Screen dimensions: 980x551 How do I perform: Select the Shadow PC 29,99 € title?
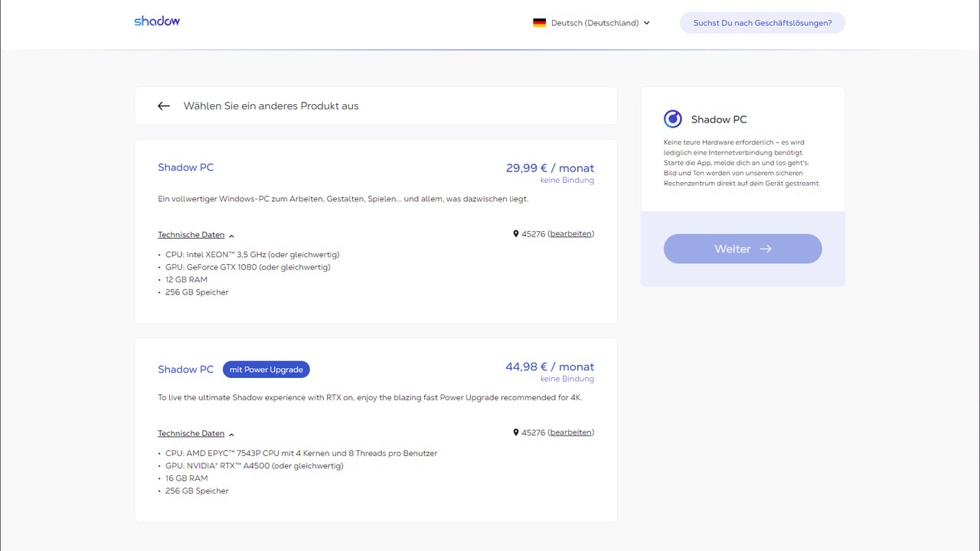(186, 168)
